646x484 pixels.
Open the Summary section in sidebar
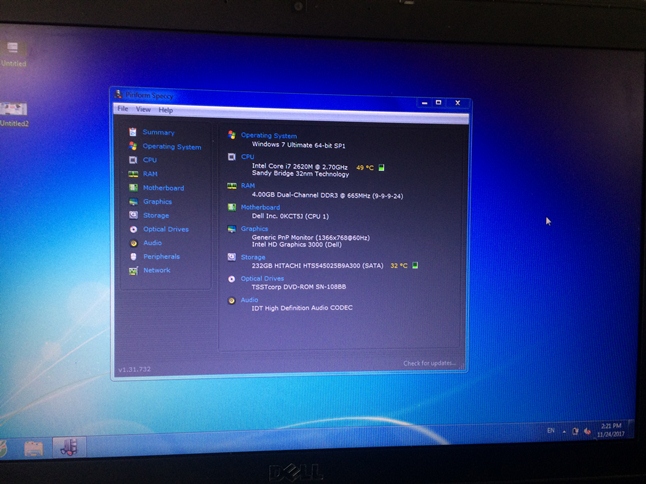tap(158, 132)
